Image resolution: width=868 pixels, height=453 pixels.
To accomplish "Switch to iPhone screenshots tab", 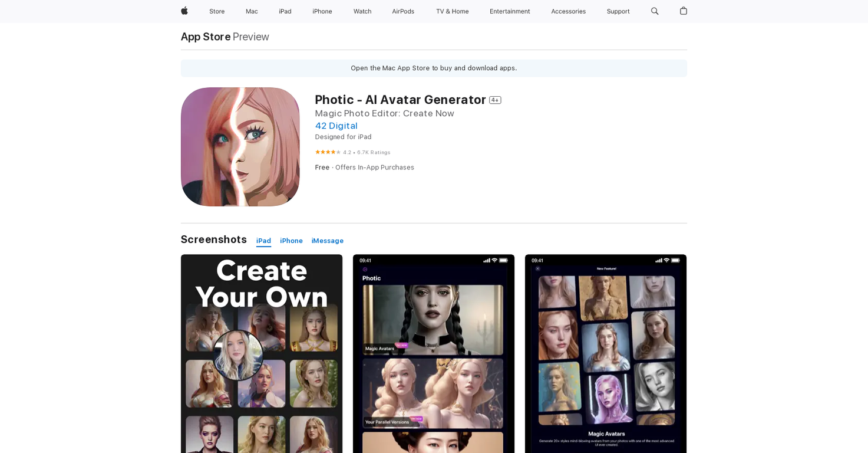I will [x=291, y=241].
